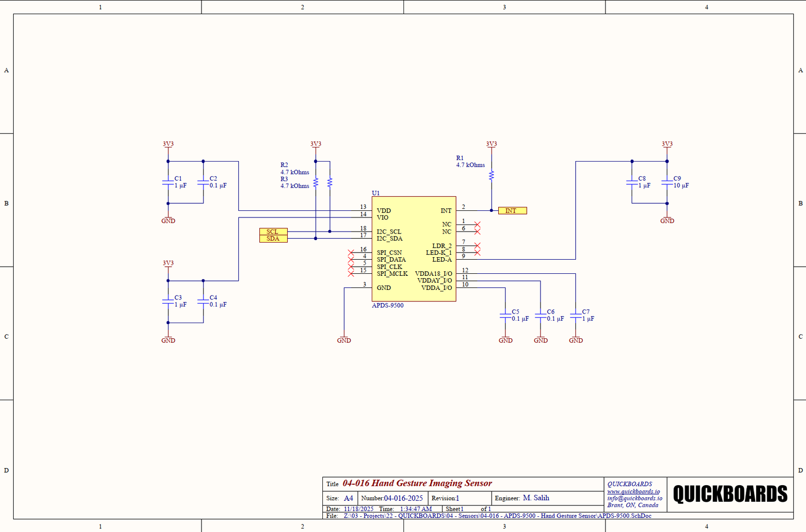Click the yellow INT port label

(512, 211)
